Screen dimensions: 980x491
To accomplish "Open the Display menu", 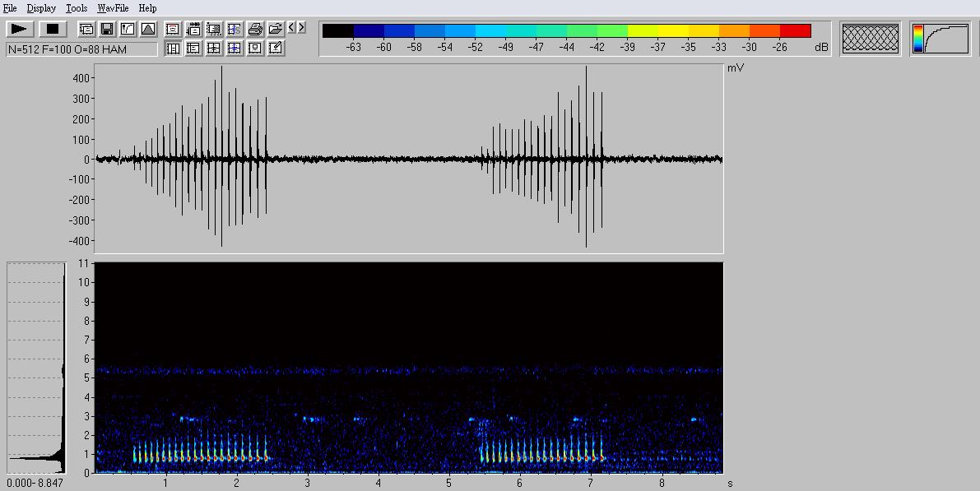I will coord(41,8).
